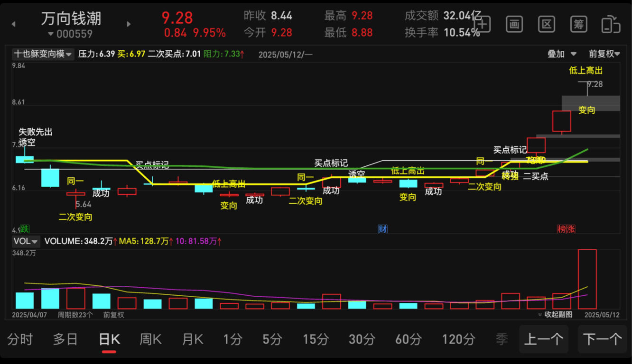Tap the purple 10:81.58万 volume readout

click(x=198, y=241)
